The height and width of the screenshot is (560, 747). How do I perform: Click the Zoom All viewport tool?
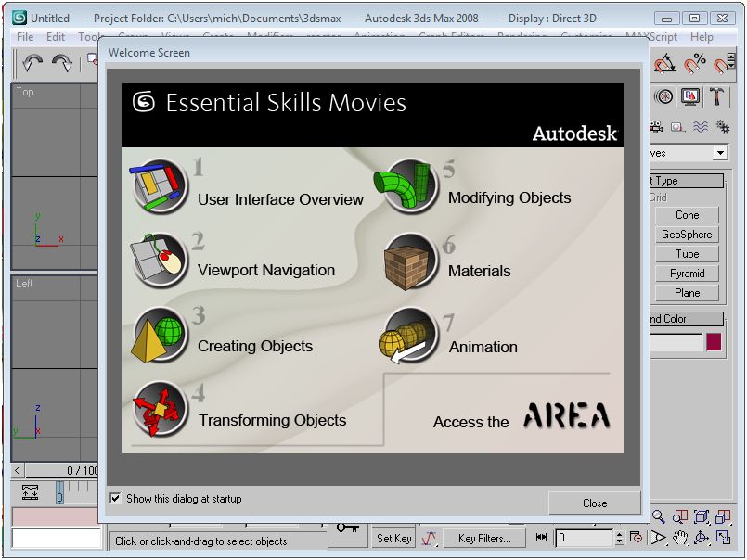(x=680, y=516)
